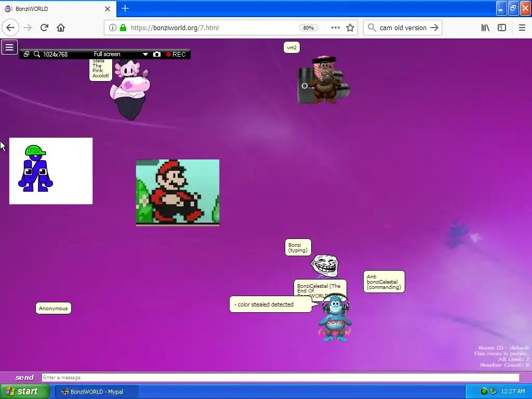
Task: Click the vm2 name bubble
Action: point(291,47)
